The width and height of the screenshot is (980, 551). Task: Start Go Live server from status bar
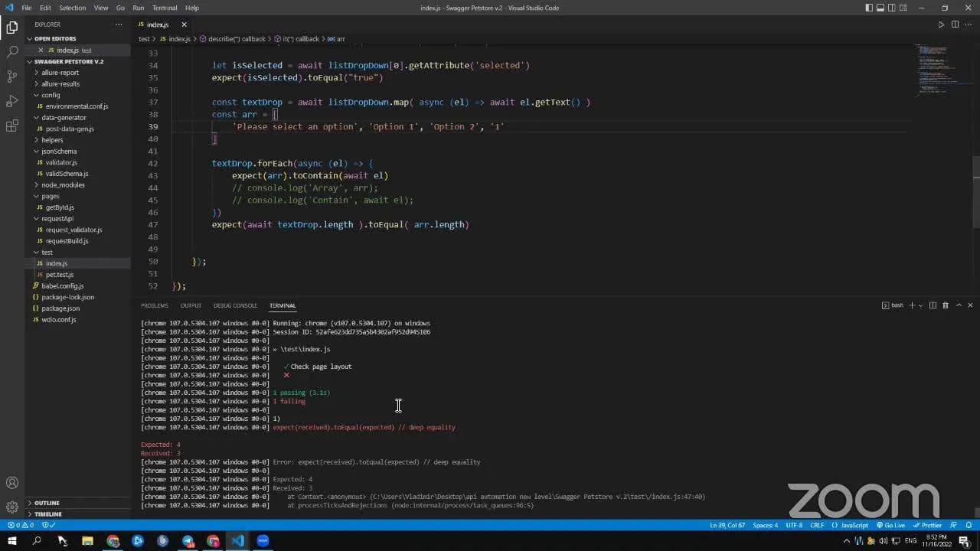click(891, 525)
